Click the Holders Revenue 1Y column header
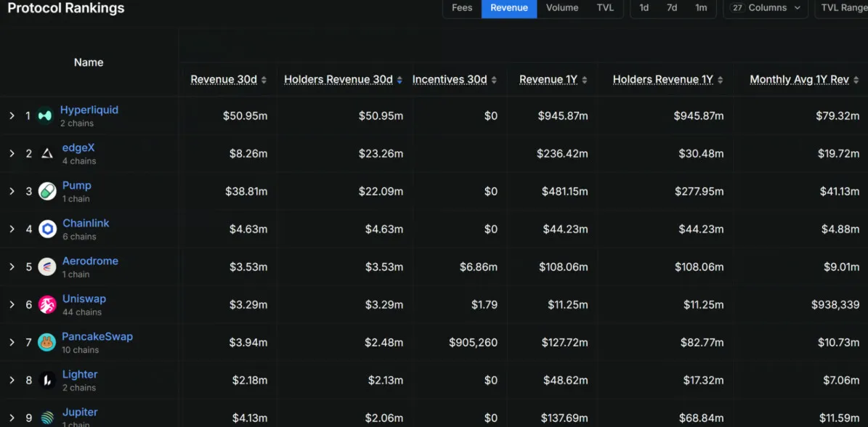 click(662, 80)
